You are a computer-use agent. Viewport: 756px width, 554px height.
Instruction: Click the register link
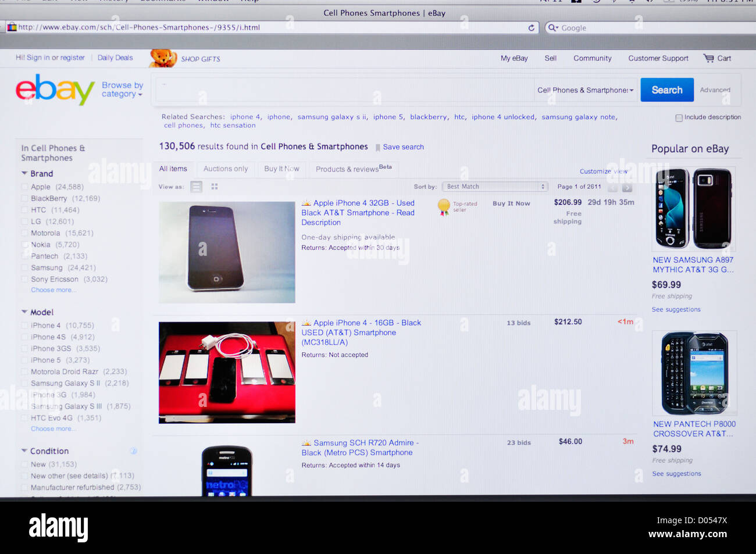(73, 58)
